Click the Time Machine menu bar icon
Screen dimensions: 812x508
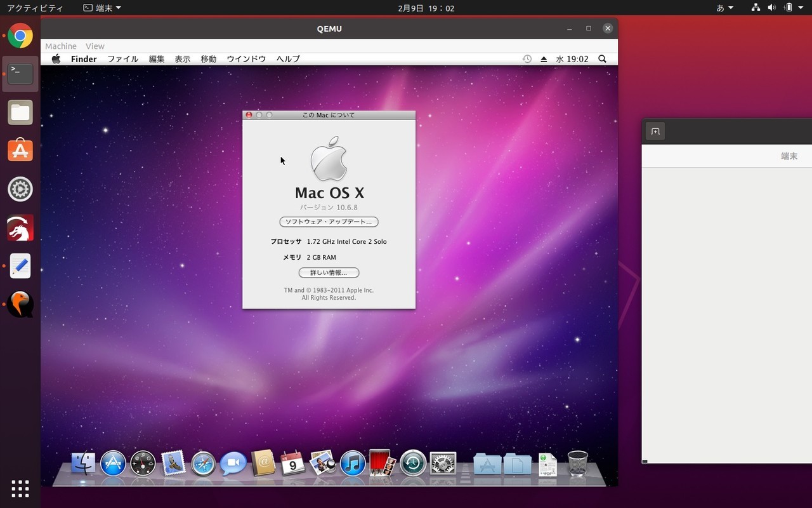(527, 59)
